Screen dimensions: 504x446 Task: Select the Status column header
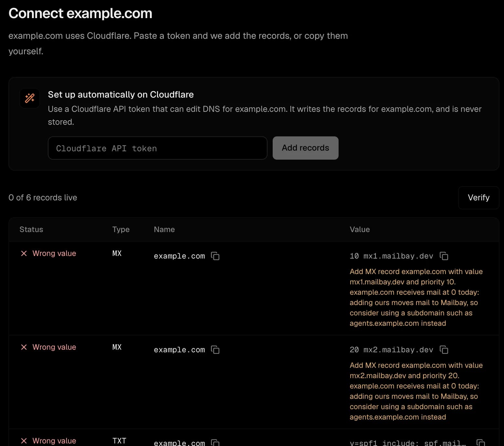(x=31, y=229)
